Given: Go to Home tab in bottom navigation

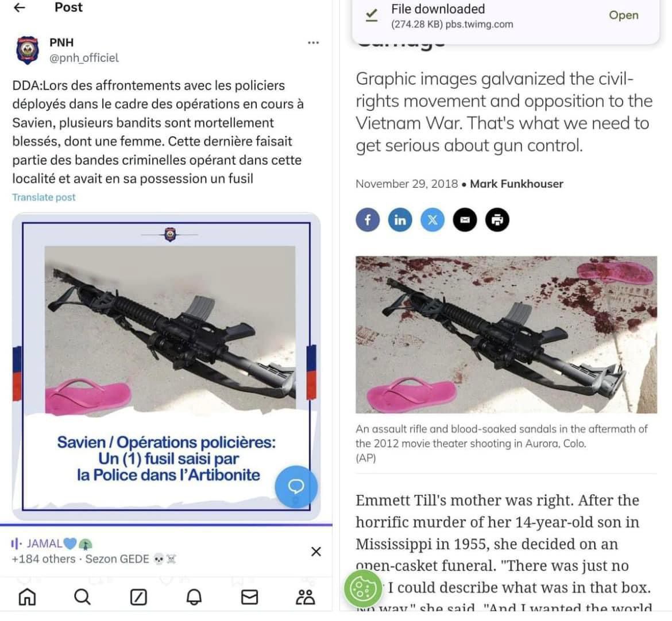Looking at the screenshot, I should tap(27, 597).
